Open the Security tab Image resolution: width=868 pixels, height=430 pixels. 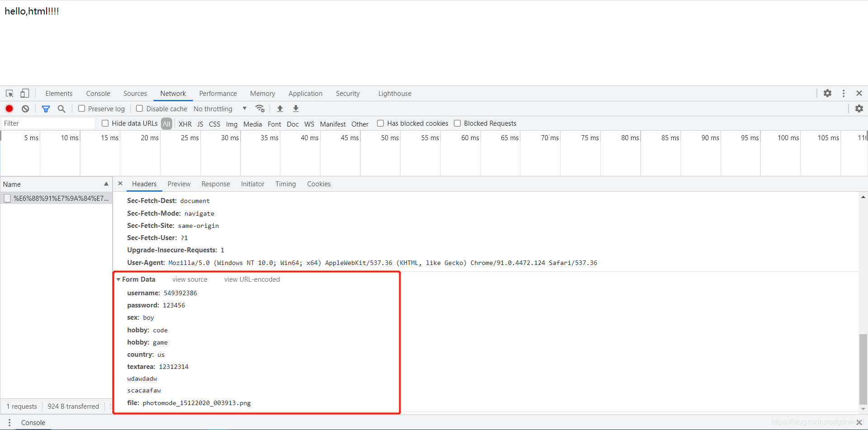coord(348,94)
